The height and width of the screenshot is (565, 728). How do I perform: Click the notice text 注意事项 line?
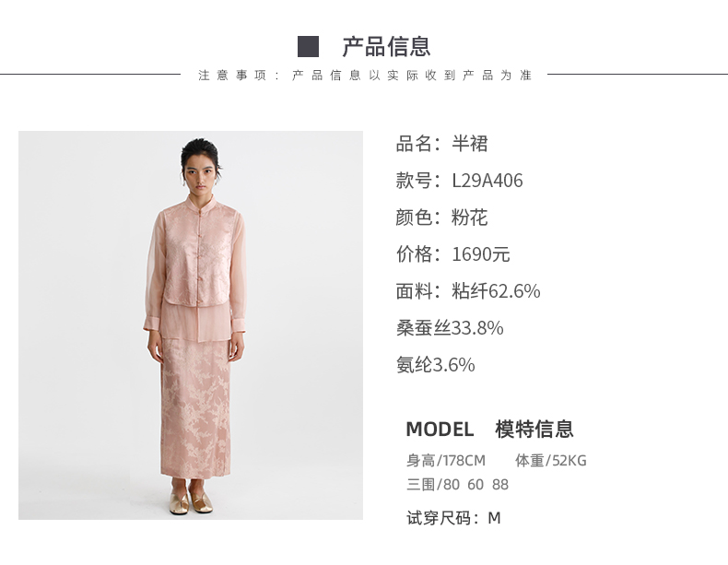365,76
